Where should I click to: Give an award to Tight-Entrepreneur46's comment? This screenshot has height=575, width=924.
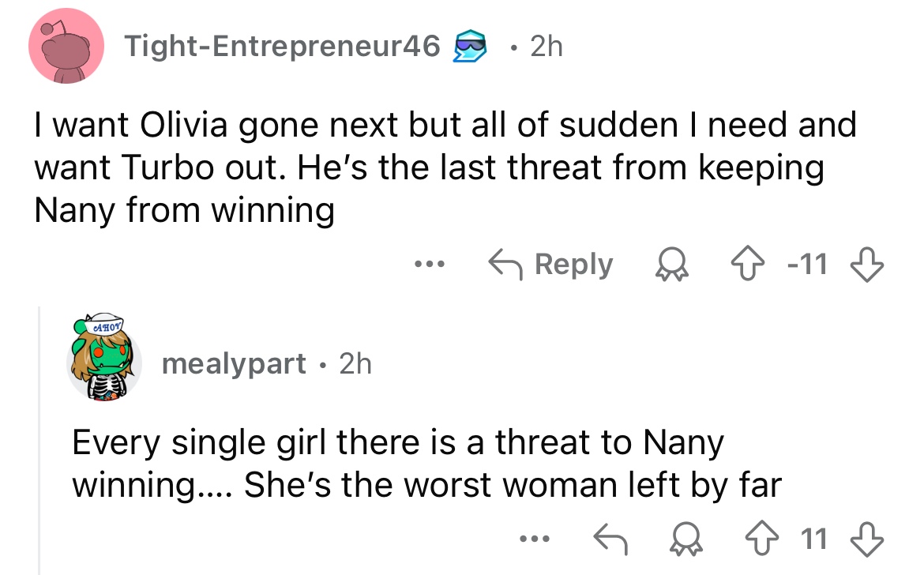(672, 264)
